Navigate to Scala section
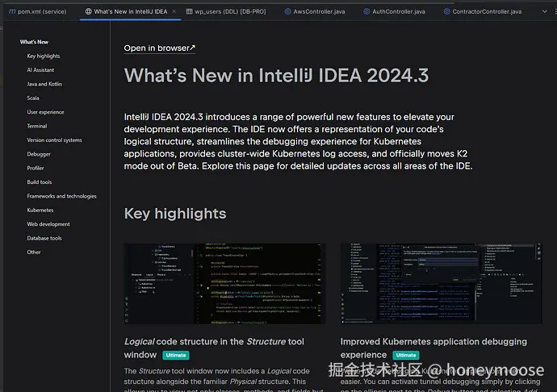557x392 pixels. 33,98
